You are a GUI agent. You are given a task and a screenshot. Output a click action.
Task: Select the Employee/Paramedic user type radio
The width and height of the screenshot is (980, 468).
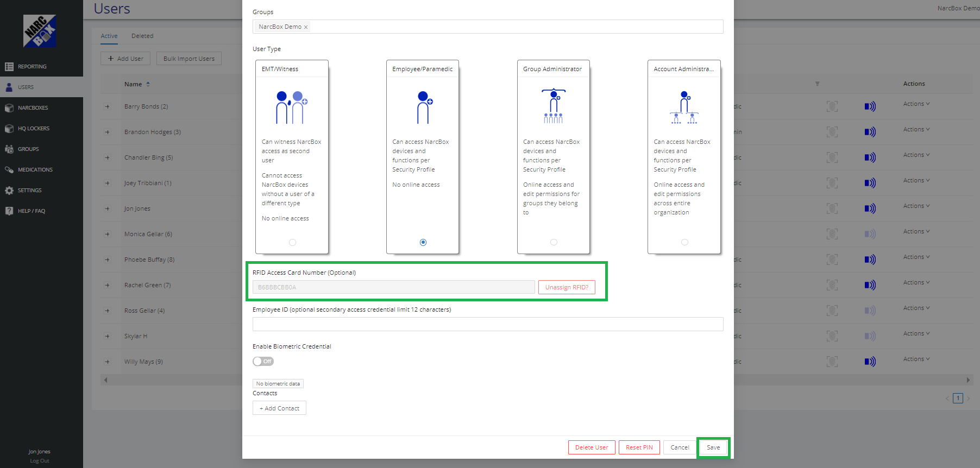pyautogui.click(x=423, y=243)
